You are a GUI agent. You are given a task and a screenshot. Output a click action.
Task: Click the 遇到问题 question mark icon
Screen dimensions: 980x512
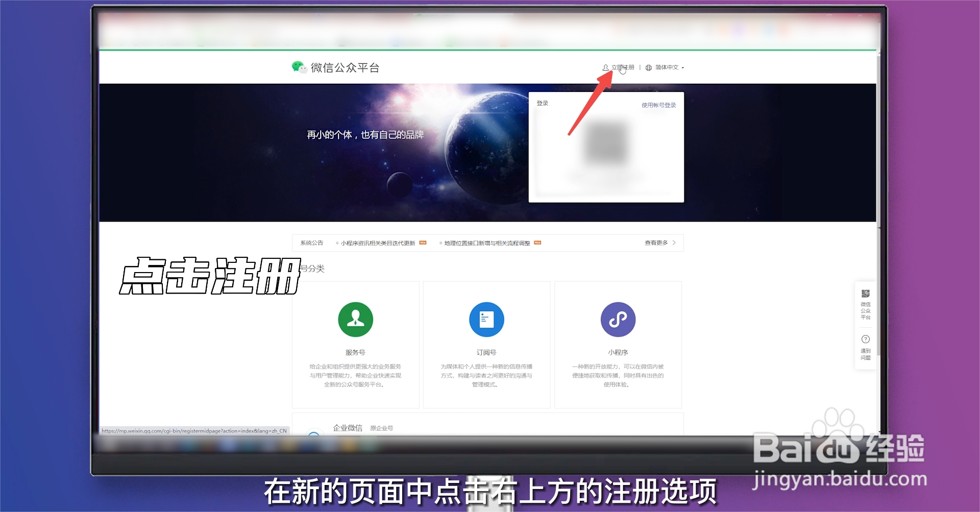tap(865, 338)
